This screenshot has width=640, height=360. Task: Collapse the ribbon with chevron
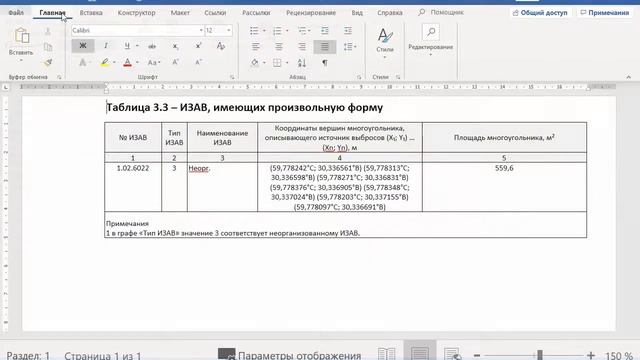[x=629, y=77]
